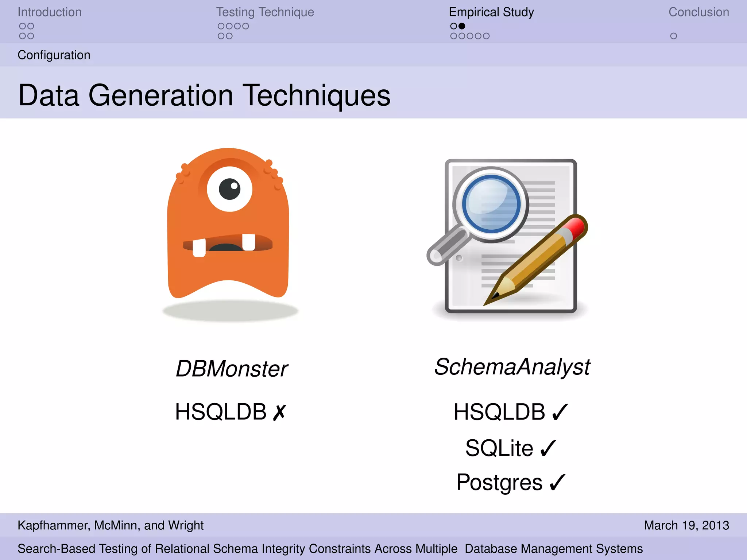The width and height of the screenshot is (747, 560).
Task: Click the footer talk title Search-Based Testing
Action: click(330, 549)
